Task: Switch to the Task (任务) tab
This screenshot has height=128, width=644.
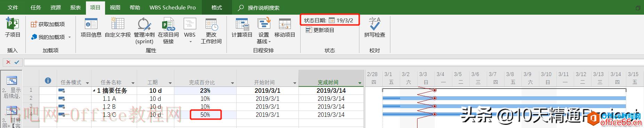Action: pos(36,7)
